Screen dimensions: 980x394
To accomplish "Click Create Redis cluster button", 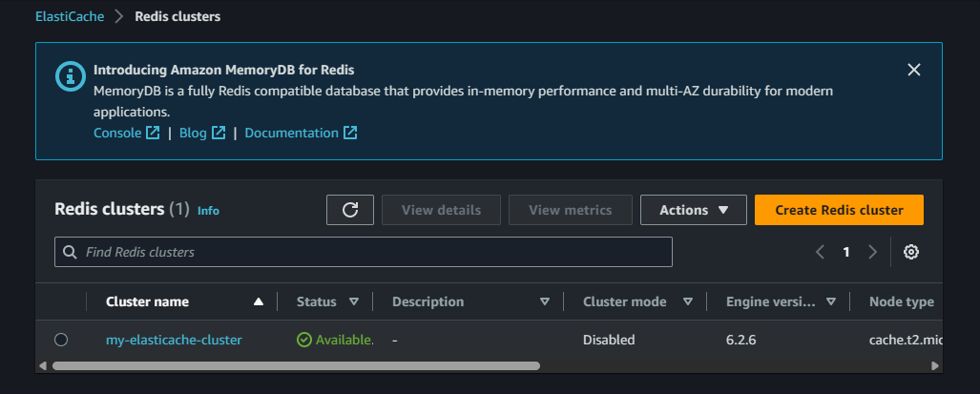I will pos(839,210).
